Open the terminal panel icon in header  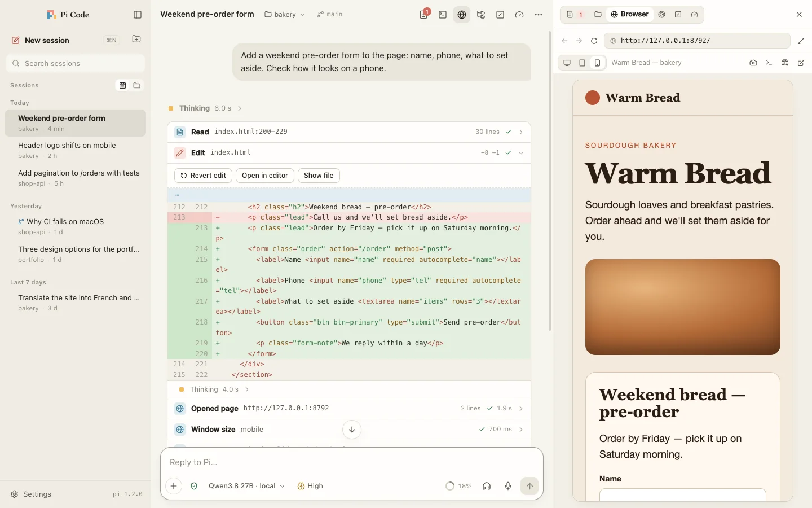[x=443, y=15]
